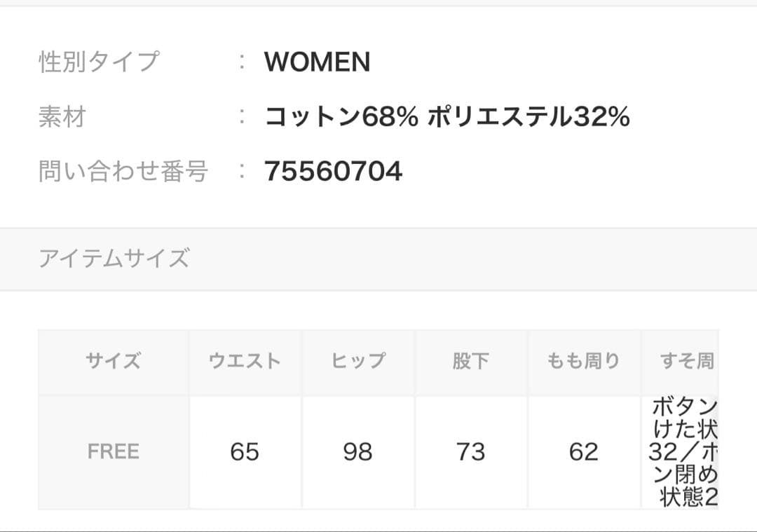Click the アイテムサイズ section header
757x532 pixels.
tap(114, 259)
